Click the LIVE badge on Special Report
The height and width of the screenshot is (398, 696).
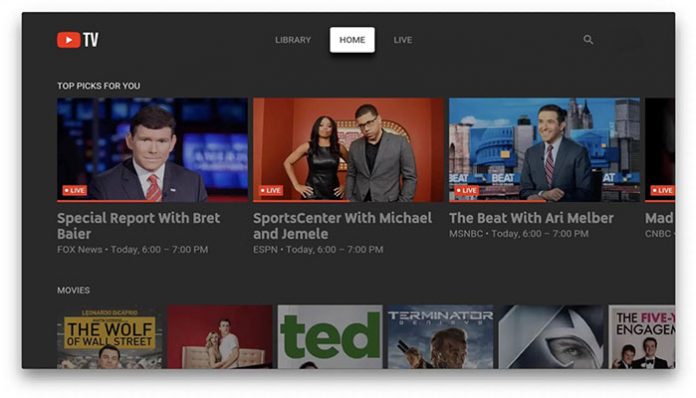point(75,190)
